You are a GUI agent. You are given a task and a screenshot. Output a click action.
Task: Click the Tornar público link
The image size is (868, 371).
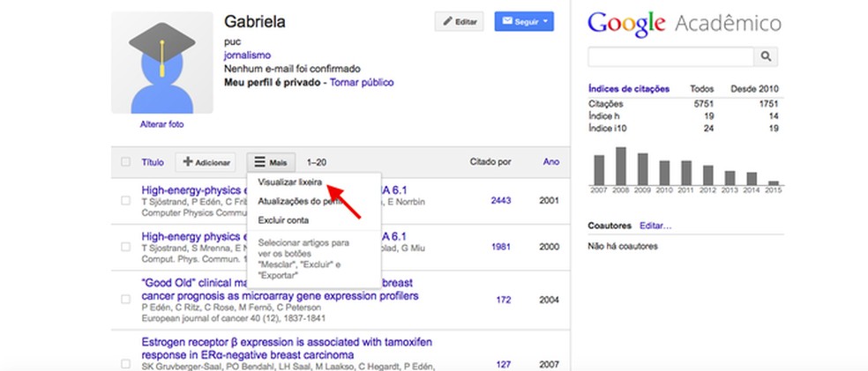coord(362,82)
